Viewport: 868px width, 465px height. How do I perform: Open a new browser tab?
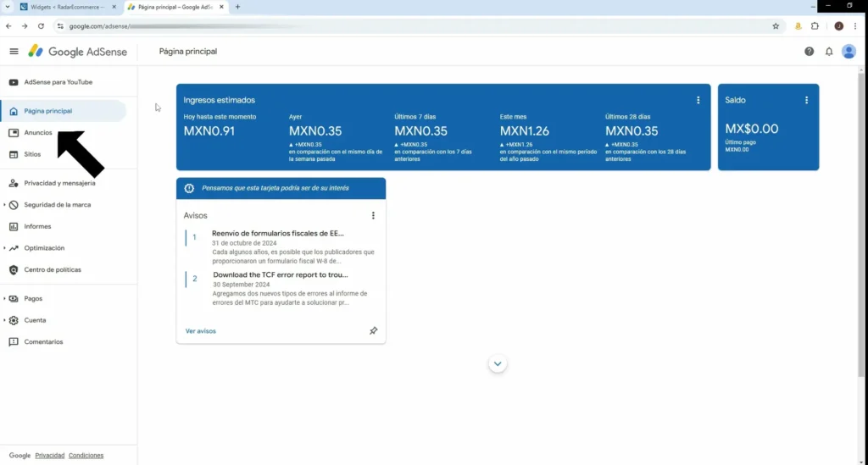pos(237,7)
